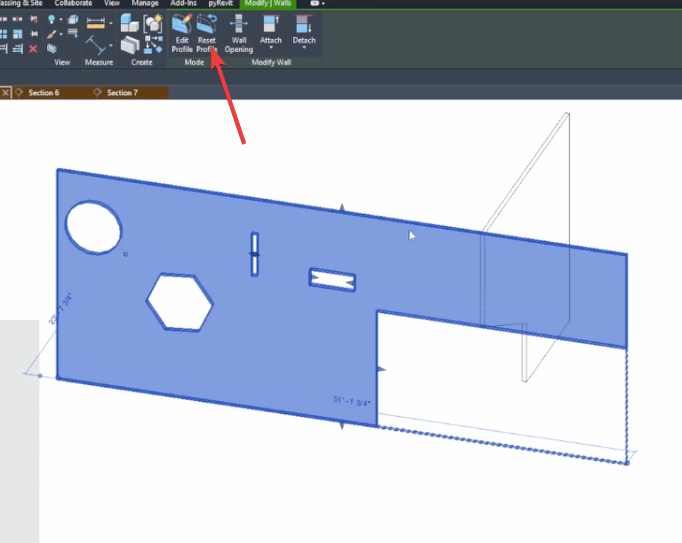682x543 pixels.
Task: Expand the Attach dropdown arrow
Action: [271, 48]
